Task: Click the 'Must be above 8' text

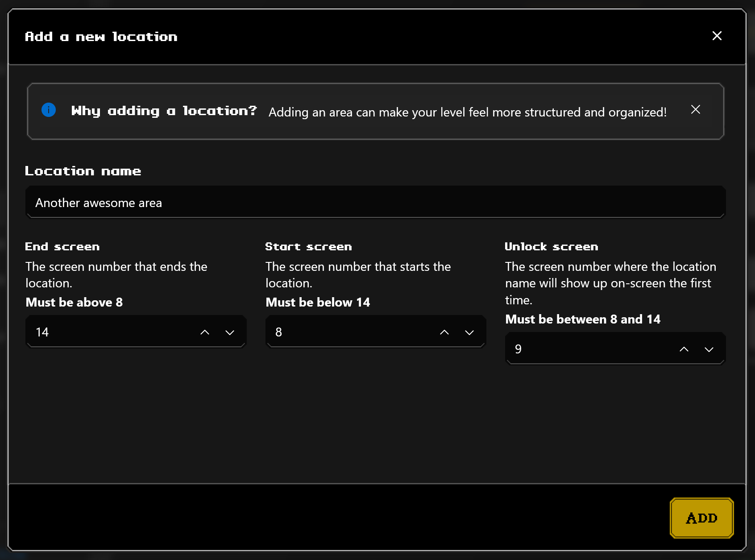Action: [x=74, y=303]
